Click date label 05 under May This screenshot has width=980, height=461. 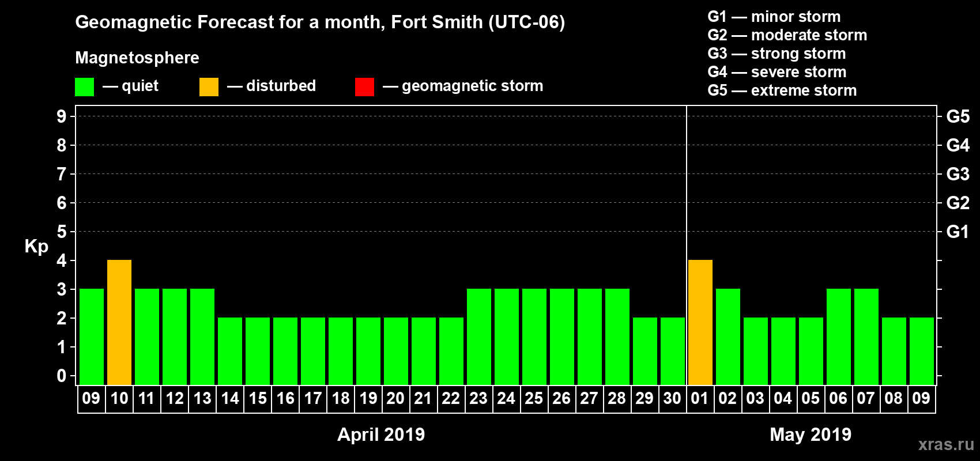tap(811, 399)
